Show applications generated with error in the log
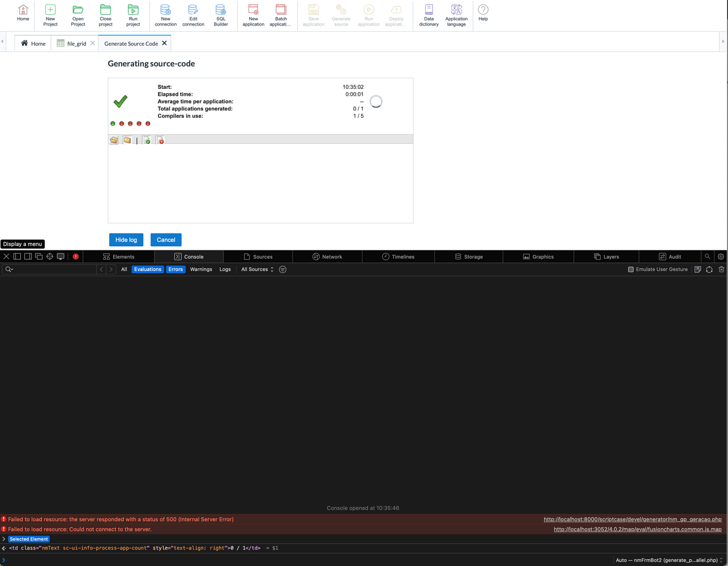 tap(160, 140)
